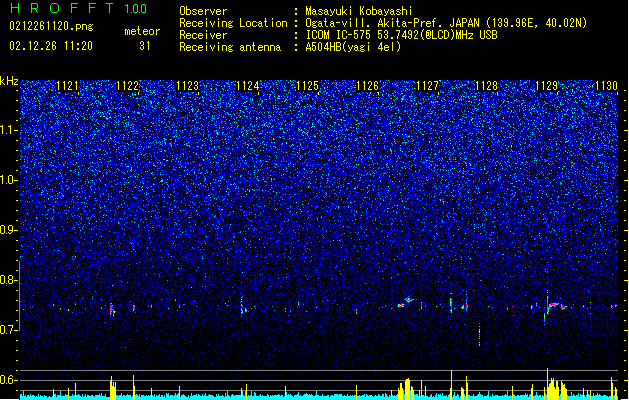629x400 pixels.
Task: Click the date stamp 02.12.26 11:20
Action: point(51,46)
